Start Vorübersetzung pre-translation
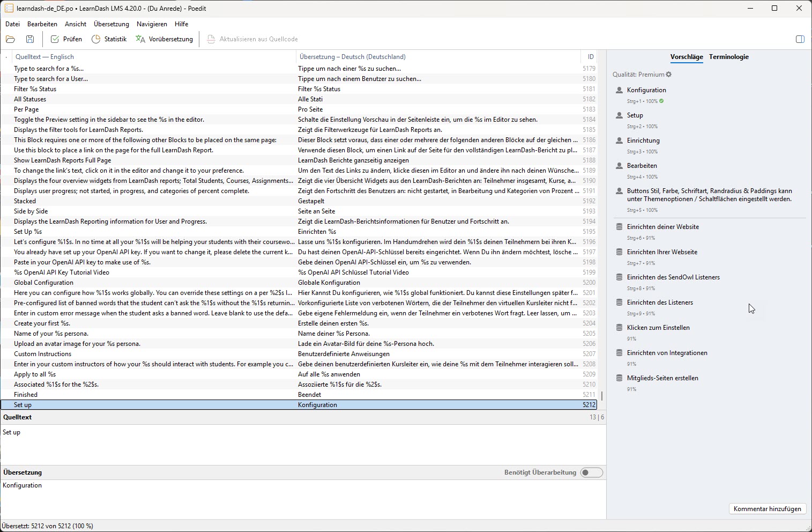This screenshot has width=812, height=532. [x=165, y=39]
